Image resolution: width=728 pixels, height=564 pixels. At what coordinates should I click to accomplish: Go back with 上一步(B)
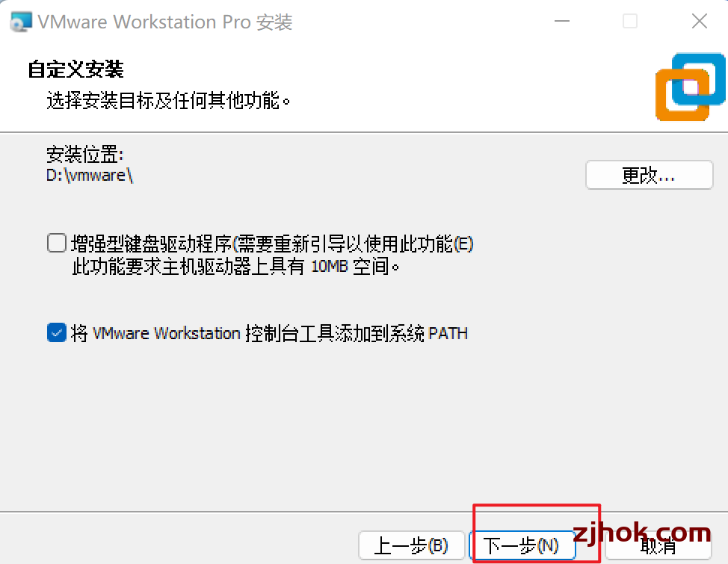[x=411, y=545]
